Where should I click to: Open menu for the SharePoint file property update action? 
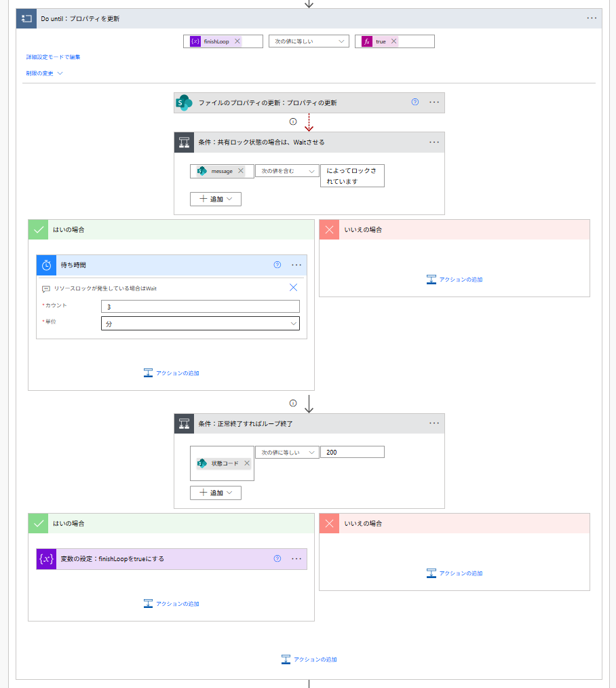tap(435, 102)
